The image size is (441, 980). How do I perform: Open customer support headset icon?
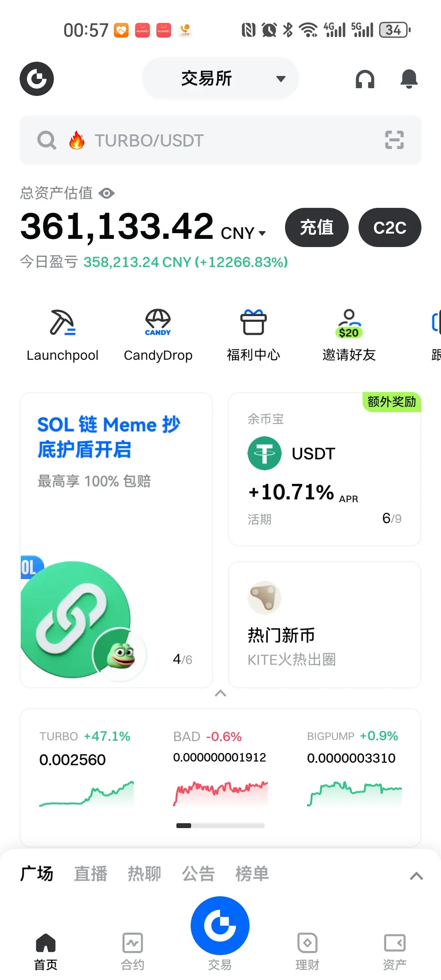pyautogui.click(x=365, y=79)
